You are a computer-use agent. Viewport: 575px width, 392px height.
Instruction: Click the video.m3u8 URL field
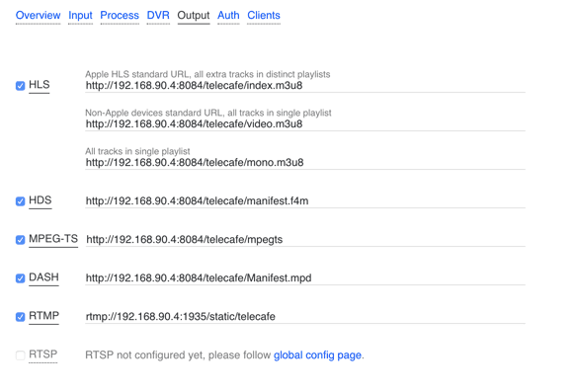point(305,124)
